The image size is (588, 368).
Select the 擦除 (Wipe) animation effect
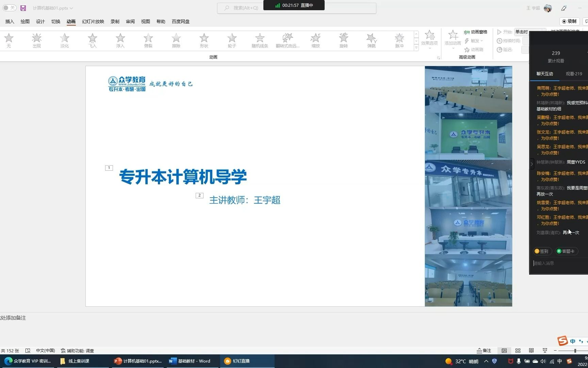pos(176,40)
